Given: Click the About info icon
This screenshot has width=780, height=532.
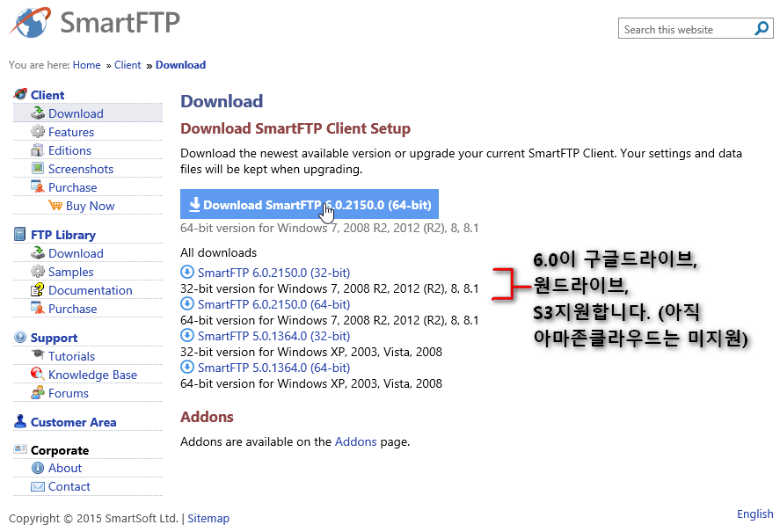Looking at the screenshot, I should [38, 468].
